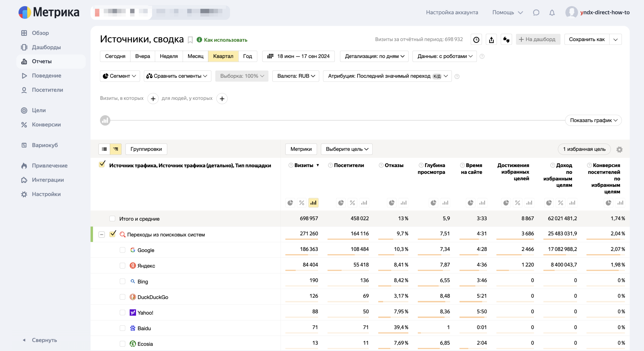Screen dimensions: 644x351
Task: Open Конверсии in the sidebar menu
Action: [46, 125]
